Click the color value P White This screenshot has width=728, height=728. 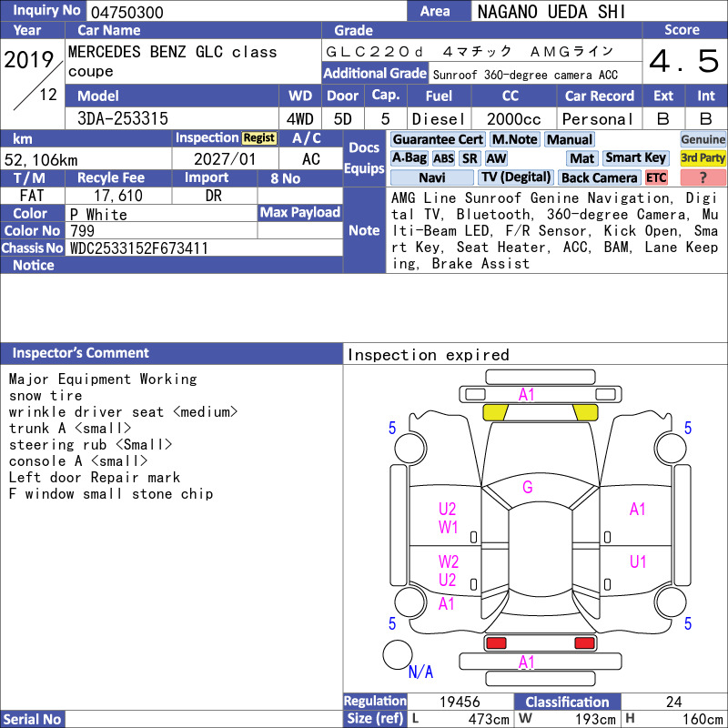pyautogui.click(x=98, y=215)
